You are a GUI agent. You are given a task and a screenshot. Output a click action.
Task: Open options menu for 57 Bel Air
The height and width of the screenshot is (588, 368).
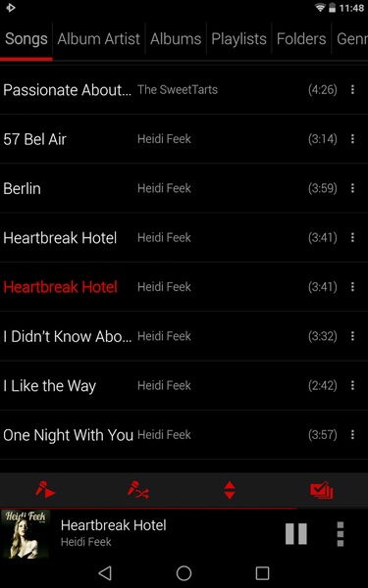coord(352,139)
